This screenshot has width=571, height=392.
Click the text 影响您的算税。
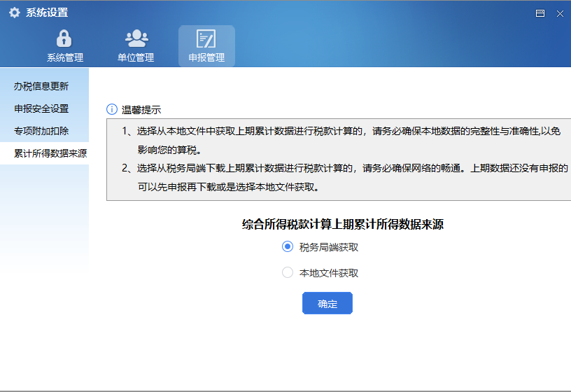pos(169,150)
